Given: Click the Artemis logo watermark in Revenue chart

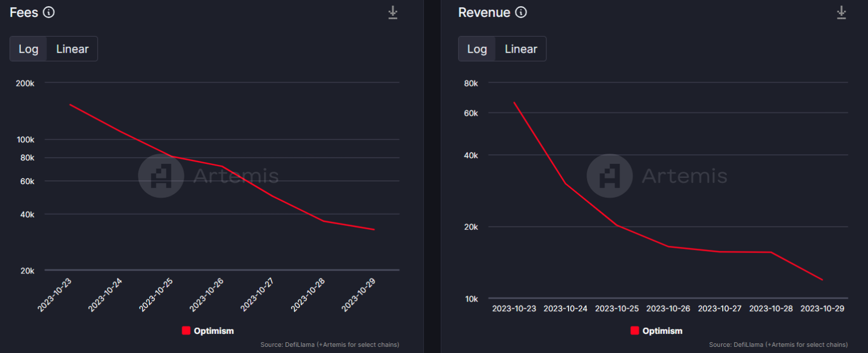Looking at the screenshot, I should (609, 176).
